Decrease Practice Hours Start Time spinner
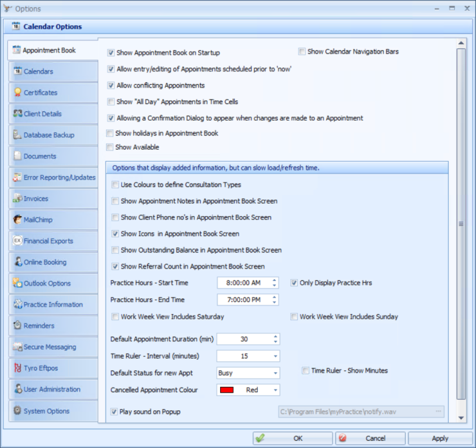This screenshot has width=476, height=448. (274, 286)
